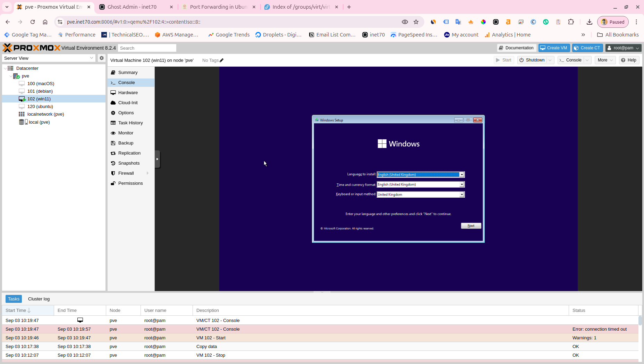The width and height of the screenshot is (644, 364).
Task: Open Keyboard or input method dropdown
Action: pyautogui.click(x=462, y=195)
